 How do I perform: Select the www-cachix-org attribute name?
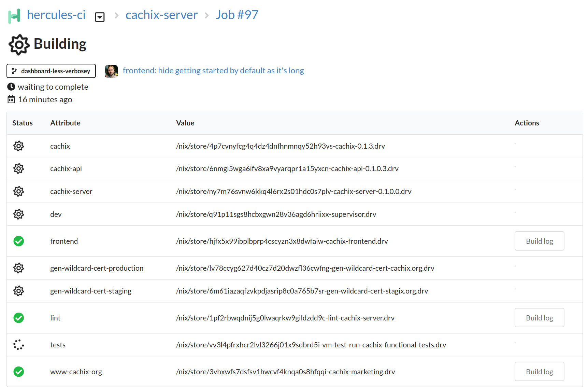(76, 372)
